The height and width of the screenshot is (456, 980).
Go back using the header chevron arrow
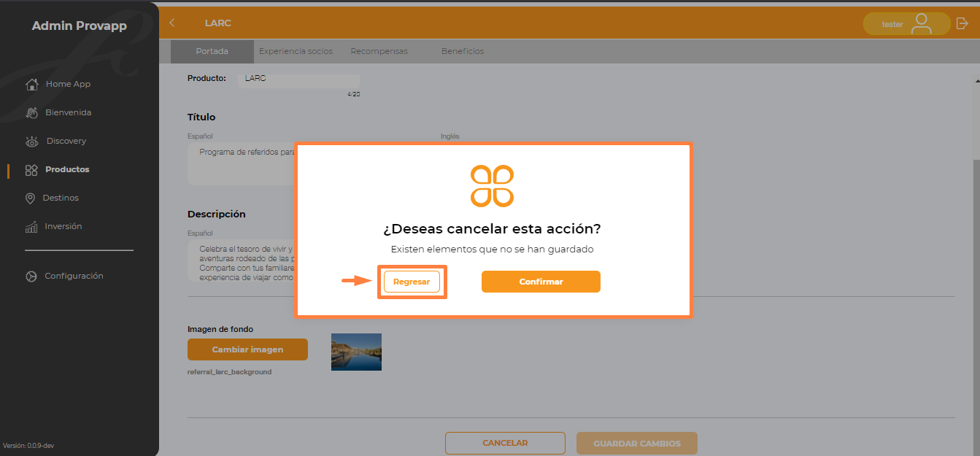pos(172,23)
